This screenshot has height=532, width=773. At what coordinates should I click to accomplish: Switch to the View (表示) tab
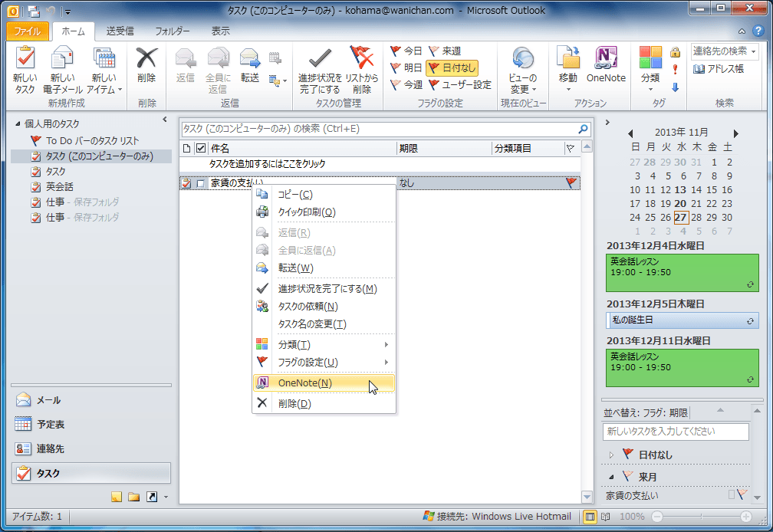(x=220, y=31)
